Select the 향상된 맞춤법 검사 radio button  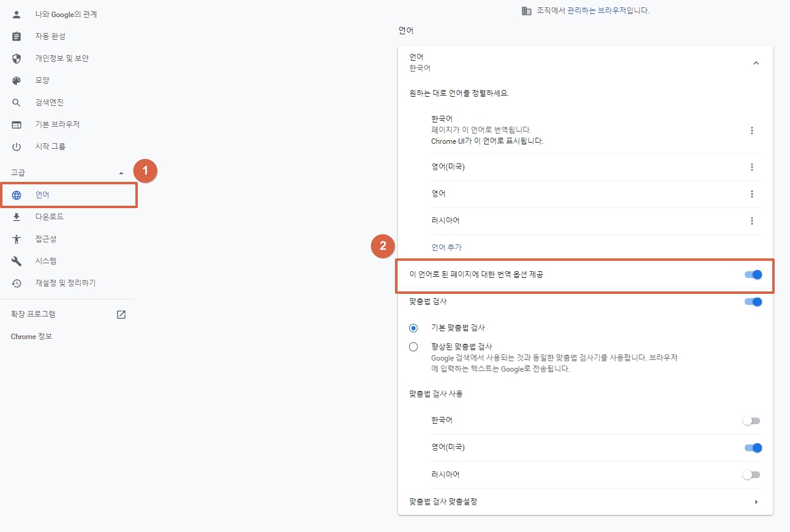click(413, 347)
